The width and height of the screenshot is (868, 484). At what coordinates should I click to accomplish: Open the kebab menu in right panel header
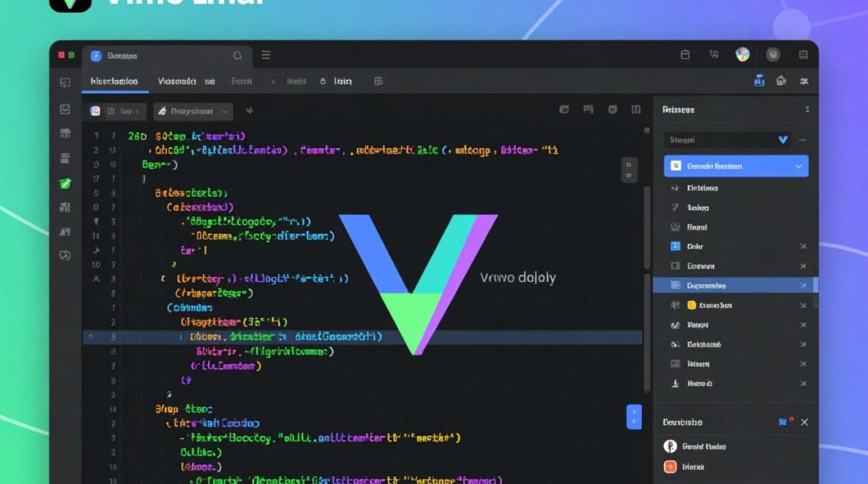[x=807, y=110]
